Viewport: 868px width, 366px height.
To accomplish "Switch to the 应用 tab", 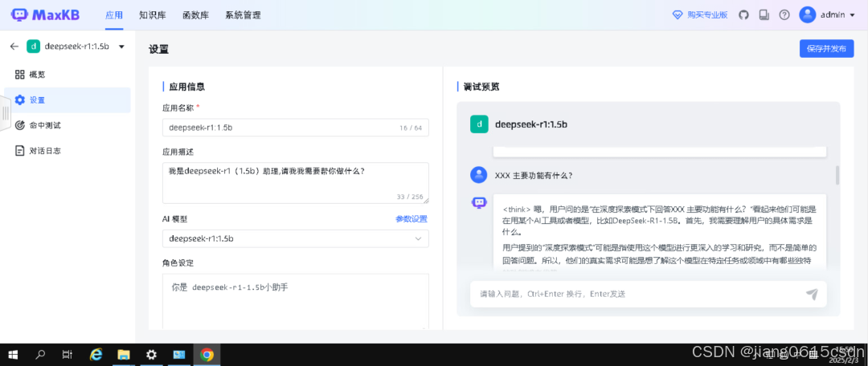I will [x=114, y=15].
